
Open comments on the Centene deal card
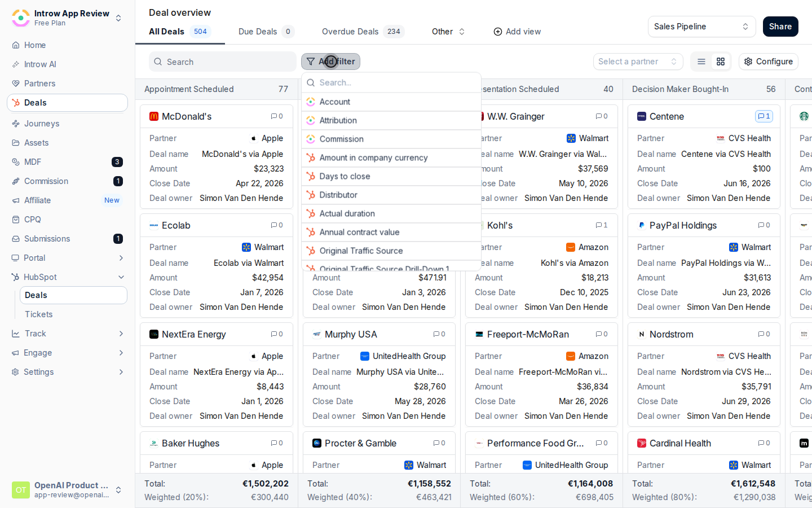pos(764,116)
